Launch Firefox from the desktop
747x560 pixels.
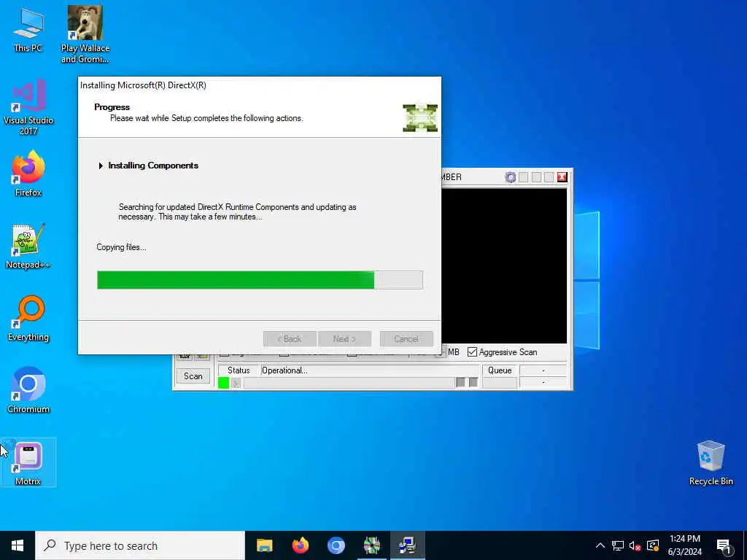[x=28, y=174]
